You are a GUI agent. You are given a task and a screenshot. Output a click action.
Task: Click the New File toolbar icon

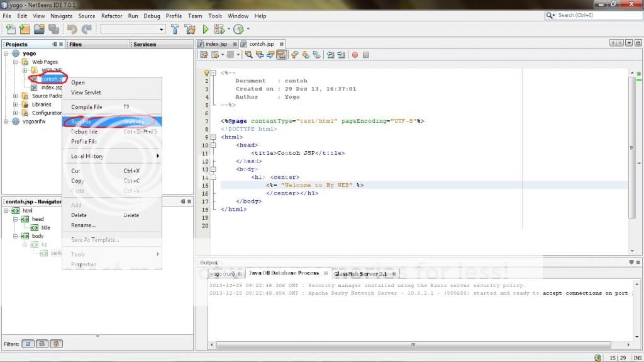(10, 29)
